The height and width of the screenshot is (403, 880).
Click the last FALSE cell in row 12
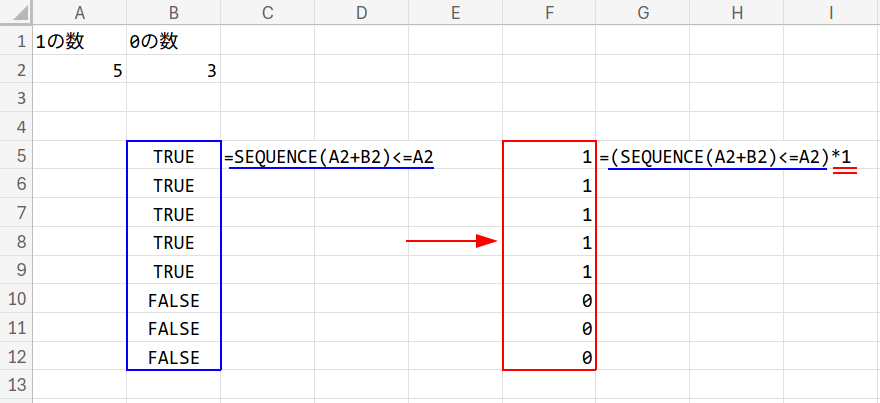coord(174,357)
